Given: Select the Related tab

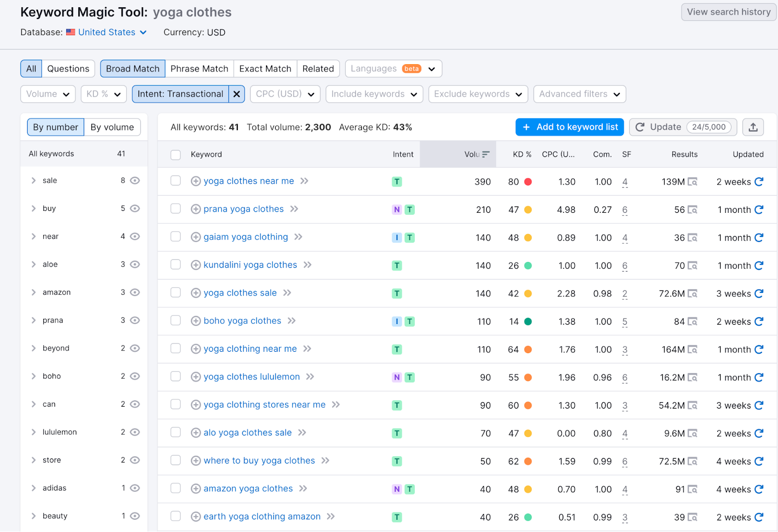Looking at the screenshot, I should tap(318, 69).
